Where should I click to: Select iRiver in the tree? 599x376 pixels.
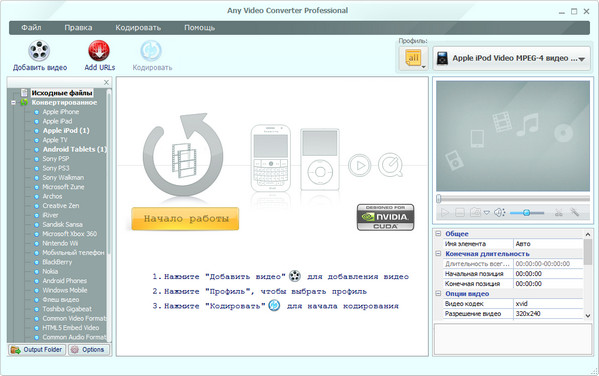point(50,215)
